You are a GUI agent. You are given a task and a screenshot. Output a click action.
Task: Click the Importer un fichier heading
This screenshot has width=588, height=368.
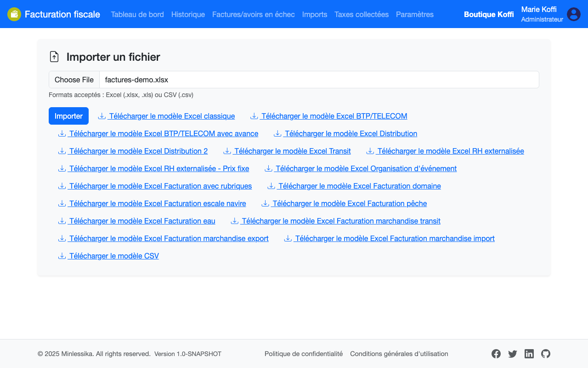point(113,57)
